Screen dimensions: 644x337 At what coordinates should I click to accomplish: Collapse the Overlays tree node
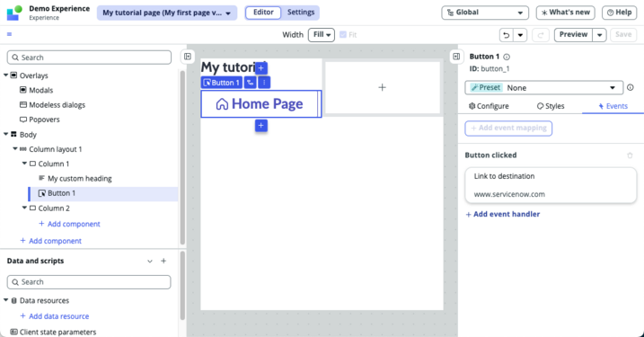click(5, 75)
